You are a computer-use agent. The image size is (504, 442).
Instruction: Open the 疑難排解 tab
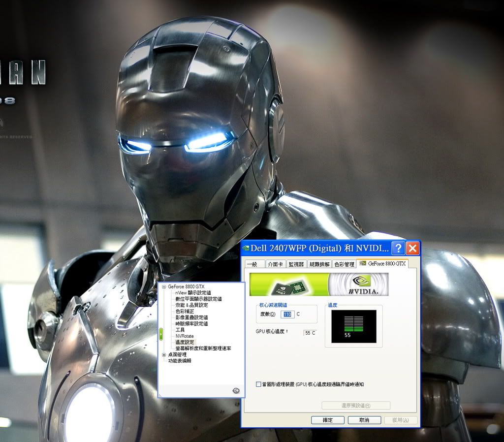coord(319,264)
